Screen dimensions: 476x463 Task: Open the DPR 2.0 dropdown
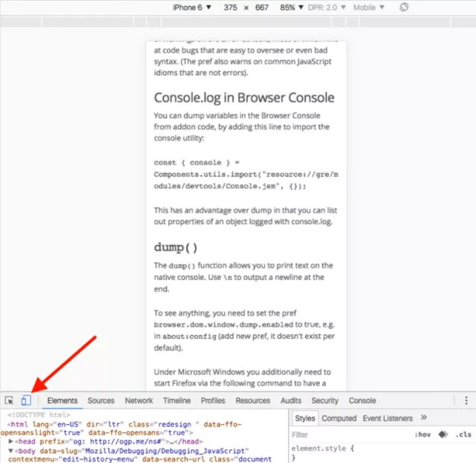click(x=327, y=7)
